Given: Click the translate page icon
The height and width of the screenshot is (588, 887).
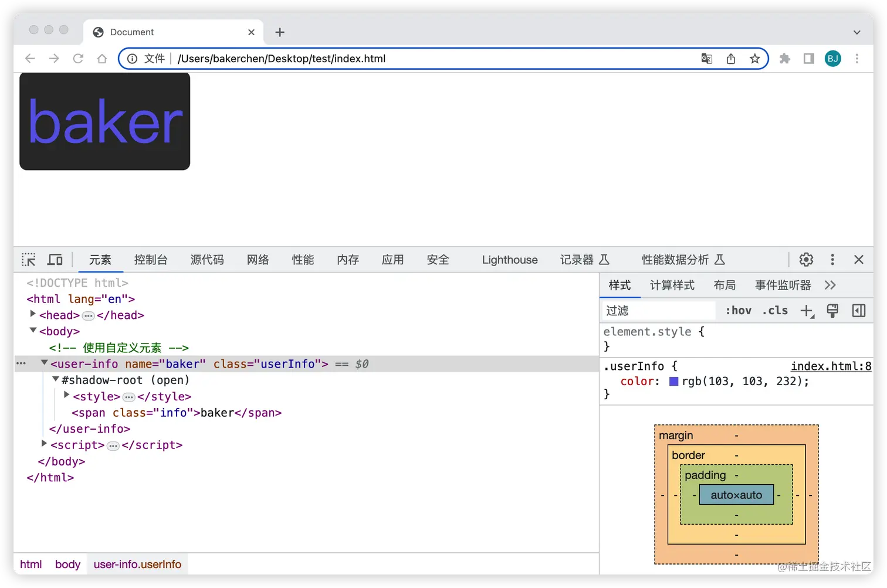Looking at the screenshot, I should coord(707,59).
